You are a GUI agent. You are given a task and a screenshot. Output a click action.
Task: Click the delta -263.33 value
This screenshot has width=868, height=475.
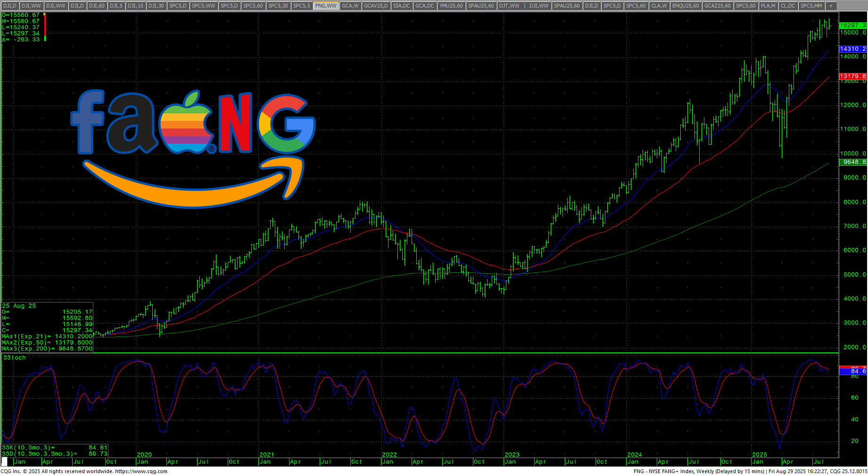(21, 40)
